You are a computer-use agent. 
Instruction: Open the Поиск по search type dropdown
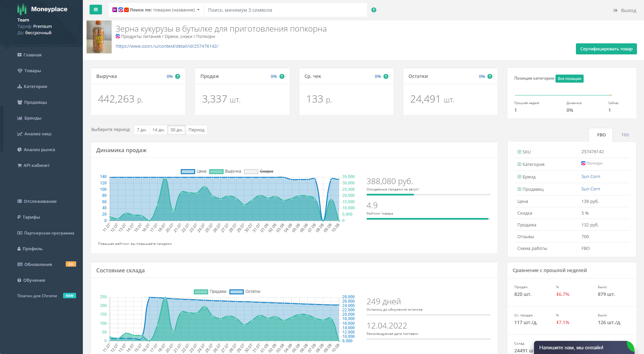pyautogui.click(x=156, y=10)
